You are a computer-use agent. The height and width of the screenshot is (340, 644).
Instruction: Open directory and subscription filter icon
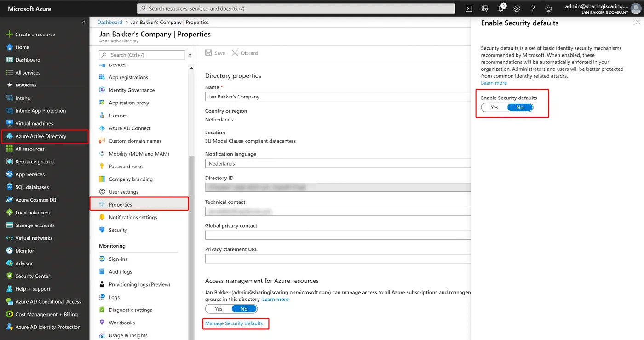(485, 8)
